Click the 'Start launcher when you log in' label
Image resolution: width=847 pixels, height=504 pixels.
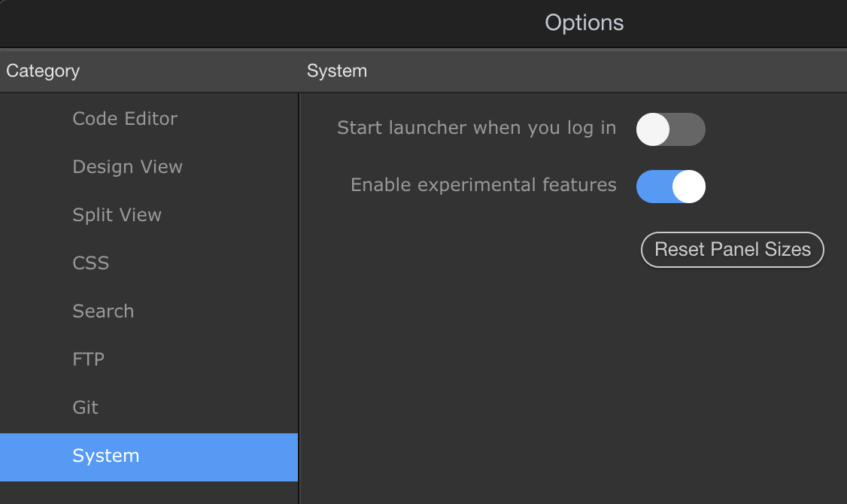click(476, 128)
